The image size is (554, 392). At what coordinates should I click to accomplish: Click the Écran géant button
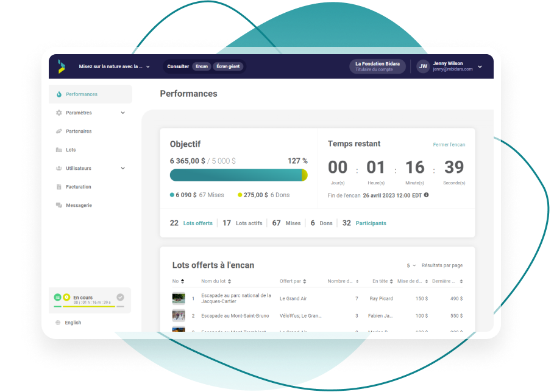click(228, 66)
